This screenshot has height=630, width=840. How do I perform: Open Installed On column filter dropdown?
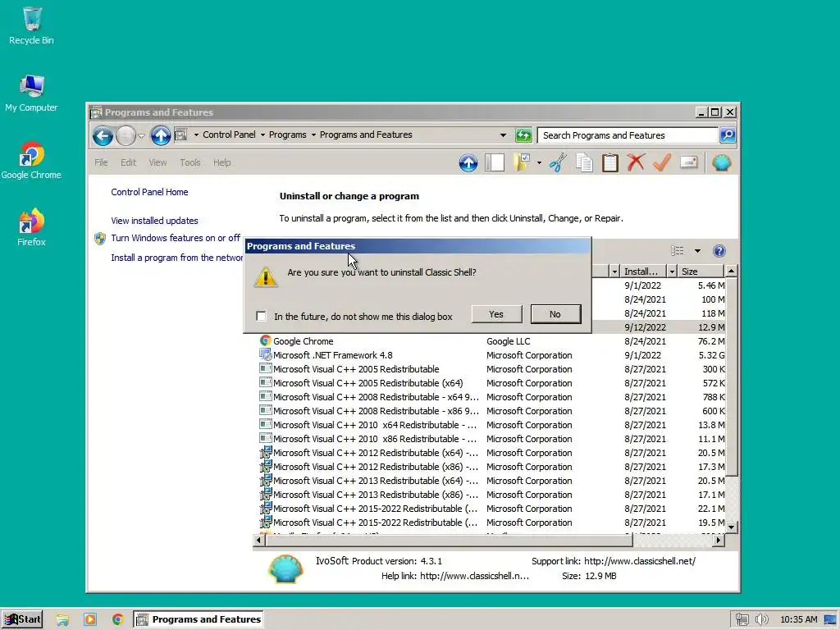tap(672, 272)
